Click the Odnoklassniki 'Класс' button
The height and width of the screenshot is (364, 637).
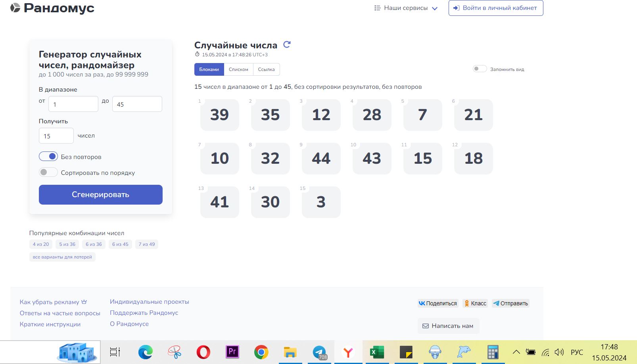(x=475, y=303)
